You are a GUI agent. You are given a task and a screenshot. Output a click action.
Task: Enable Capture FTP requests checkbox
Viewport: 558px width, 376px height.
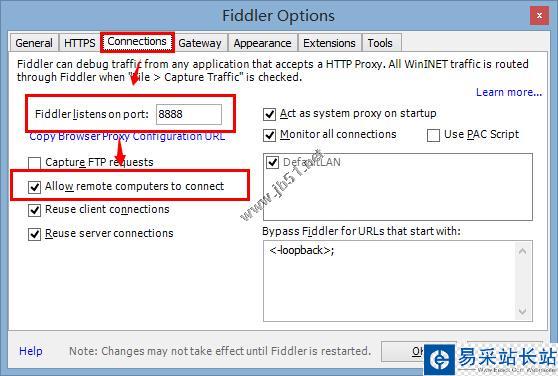pyautogui.click(x=35, y=163)
